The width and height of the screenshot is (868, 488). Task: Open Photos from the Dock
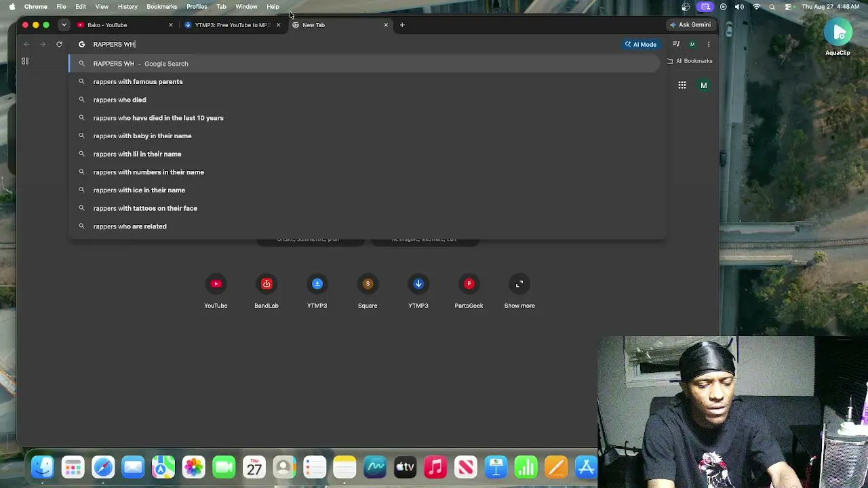click(x=193, y=467)
